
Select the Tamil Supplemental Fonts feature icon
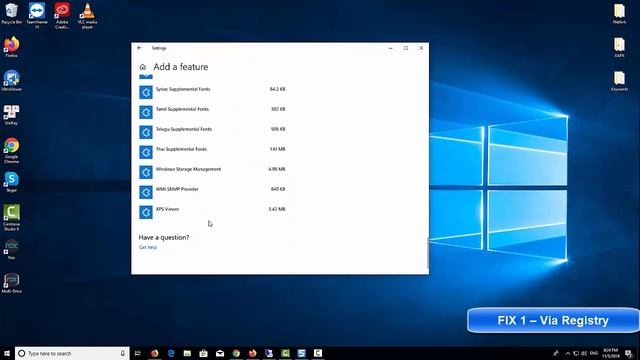click(x=146, y=112)
